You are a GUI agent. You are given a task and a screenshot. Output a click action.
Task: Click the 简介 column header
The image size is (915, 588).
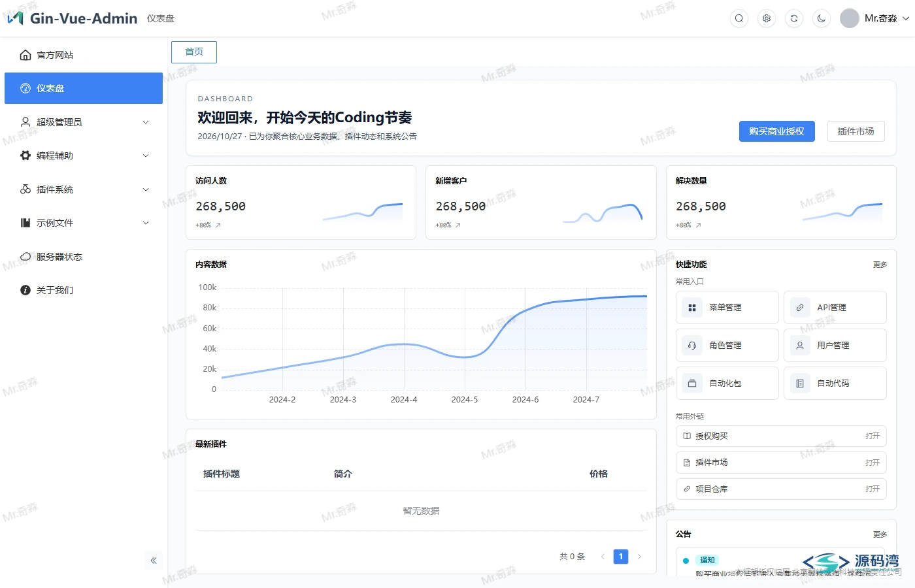[343, 474]
